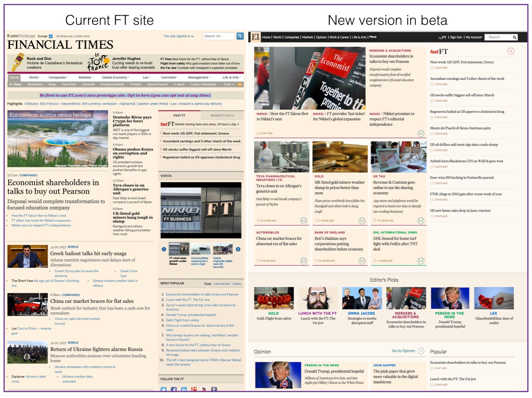Click Obituary: Elio Fiorucci in Highlights
Screen dimensions: 532x398
42,104
